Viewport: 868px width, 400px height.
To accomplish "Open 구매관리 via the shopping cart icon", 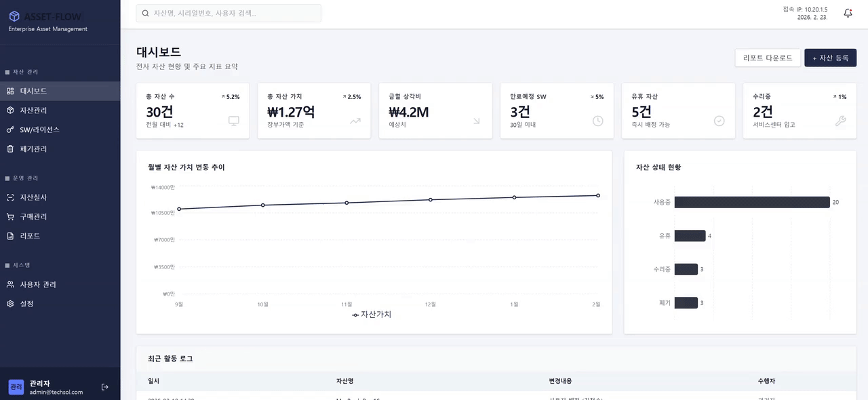I will tap(9, 216).
